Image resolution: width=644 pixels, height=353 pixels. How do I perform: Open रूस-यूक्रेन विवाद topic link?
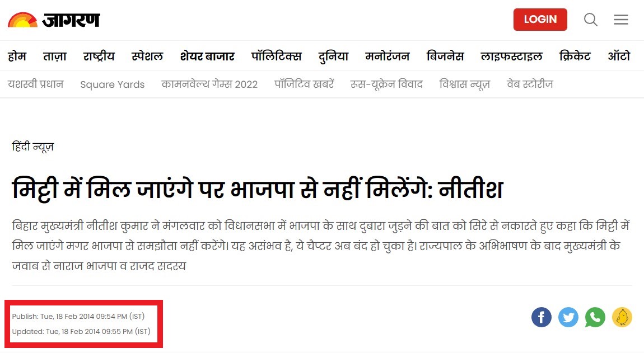click(x=386, y=84)
